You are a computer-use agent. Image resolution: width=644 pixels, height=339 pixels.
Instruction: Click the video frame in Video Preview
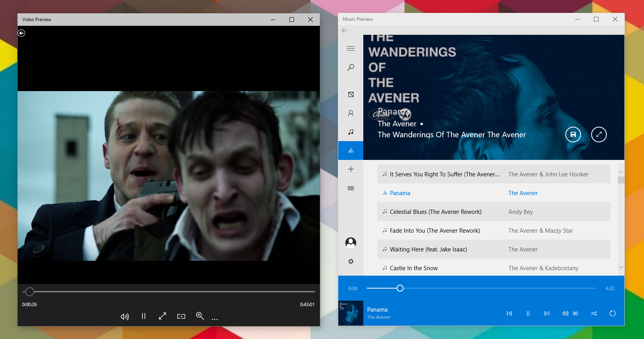169,176
